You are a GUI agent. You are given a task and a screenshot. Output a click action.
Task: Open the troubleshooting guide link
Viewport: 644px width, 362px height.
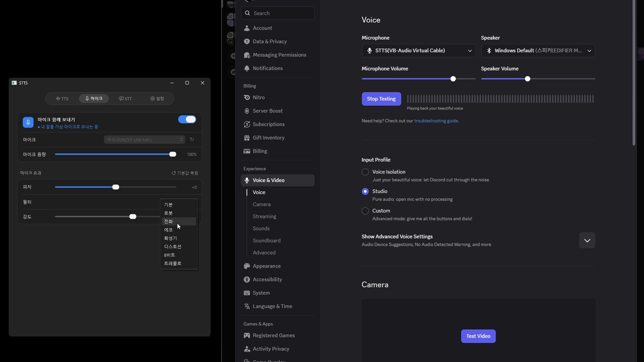pyautogui.click(x=436, y=121)
